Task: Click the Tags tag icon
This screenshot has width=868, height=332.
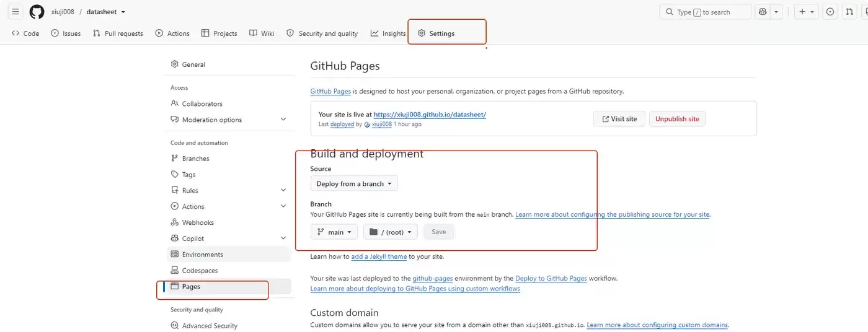Action: (x=175, y=175)
